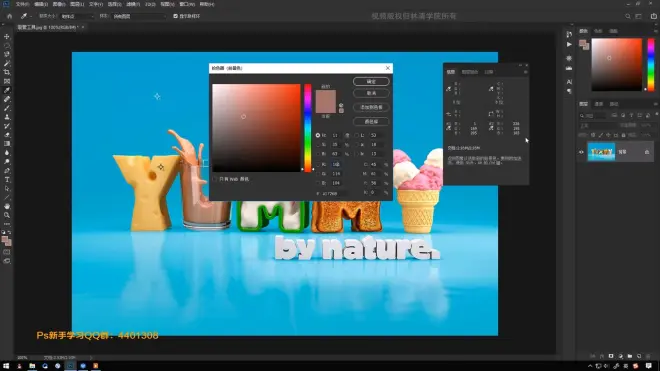Click the Color Libraries button
Image resolution: width=660 pixels, height=371 pixels.
tap(371, 122)
